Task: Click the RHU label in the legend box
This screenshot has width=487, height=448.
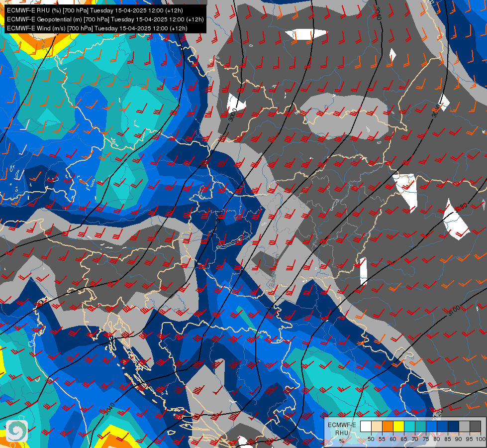Action: 342,433
